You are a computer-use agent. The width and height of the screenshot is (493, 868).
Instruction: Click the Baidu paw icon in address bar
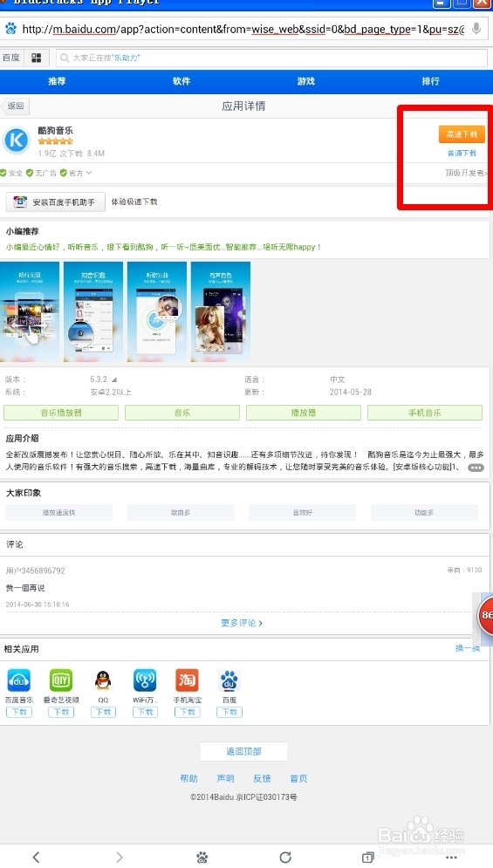pyautogui.click(x=10, y=29)
